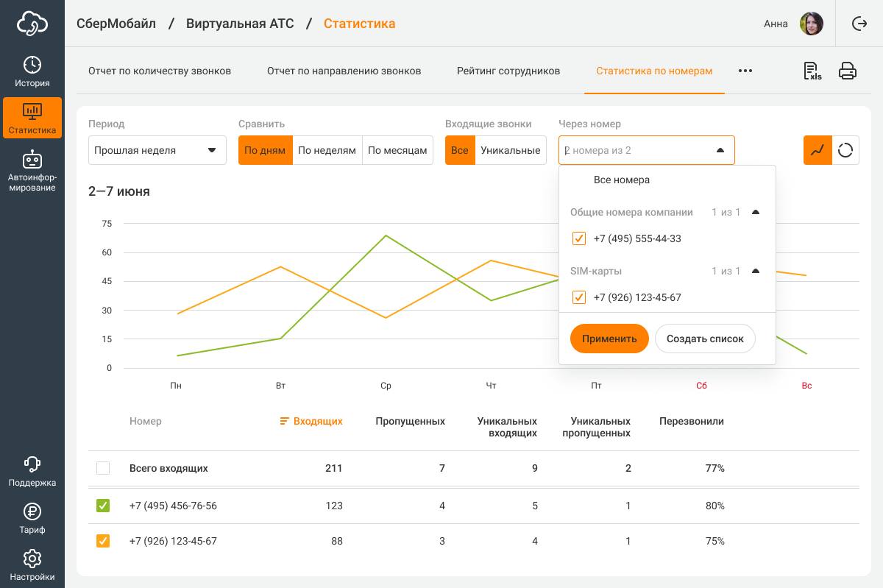
Task: Click Создать список button
Action: (x=705, y=339)
